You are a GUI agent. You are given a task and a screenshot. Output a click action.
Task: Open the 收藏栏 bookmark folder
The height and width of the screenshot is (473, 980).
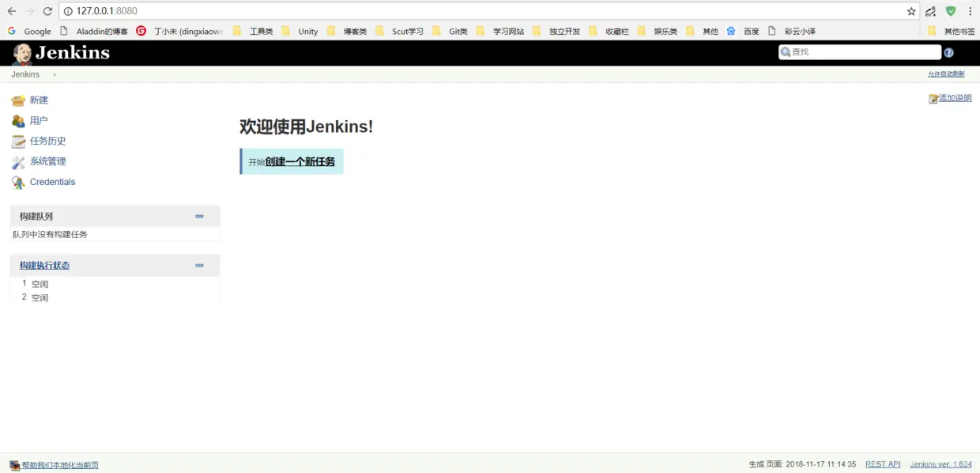click(609, 32)
